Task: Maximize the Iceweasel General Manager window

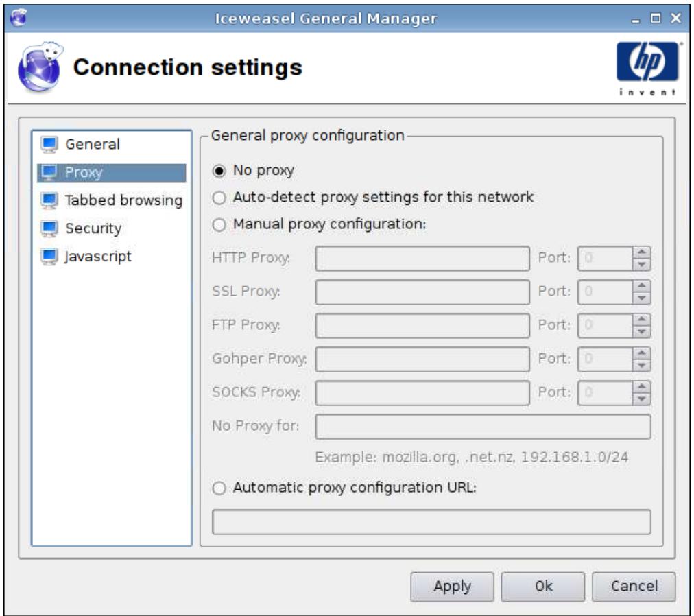Action: pyautogui.click(x=656, y=18)
